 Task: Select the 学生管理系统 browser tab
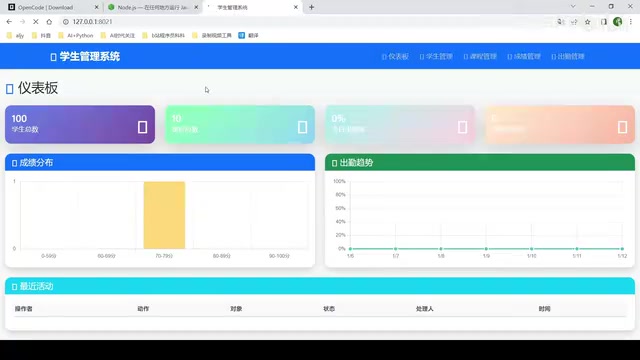[253, 7]
